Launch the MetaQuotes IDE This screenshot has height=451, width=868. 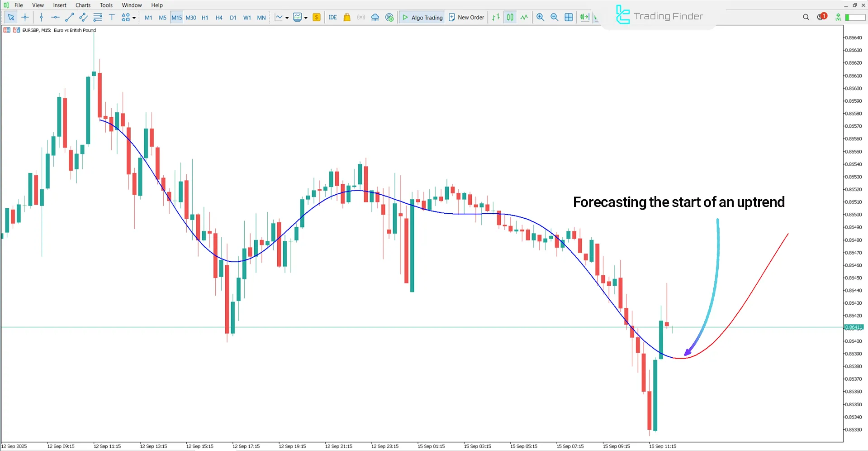[x=332, y=17]
